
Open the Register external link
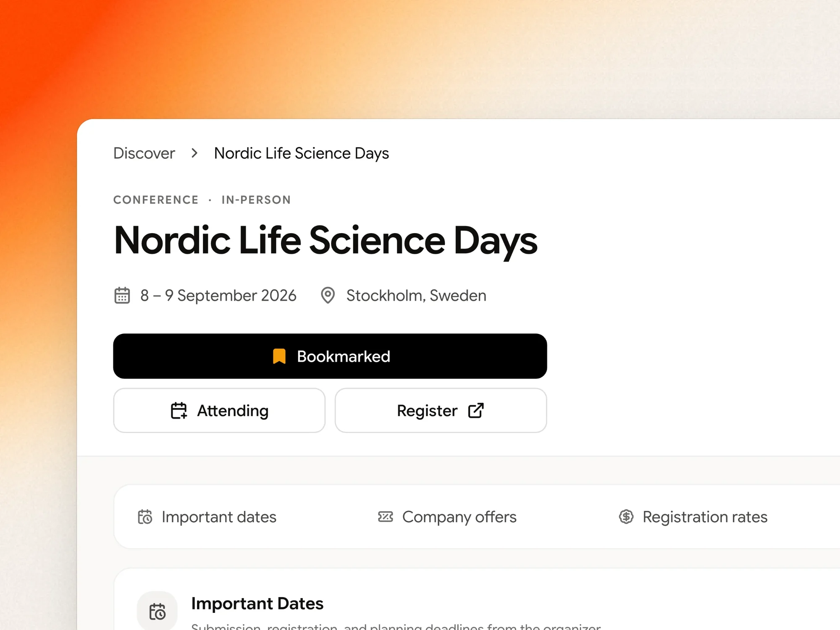441,410
